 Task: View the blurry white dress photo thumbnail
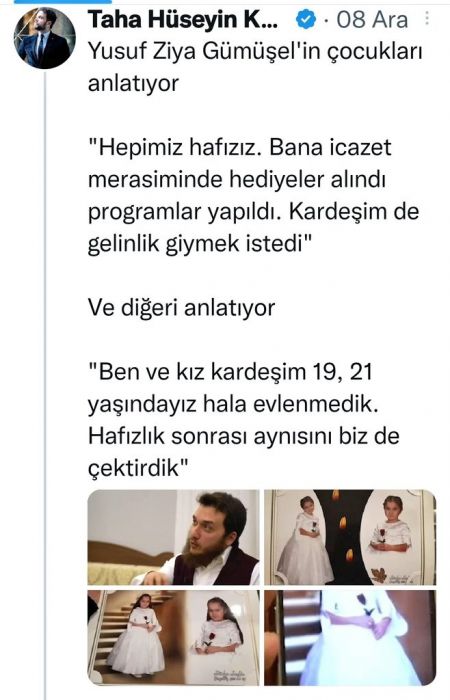pos(350,638)
